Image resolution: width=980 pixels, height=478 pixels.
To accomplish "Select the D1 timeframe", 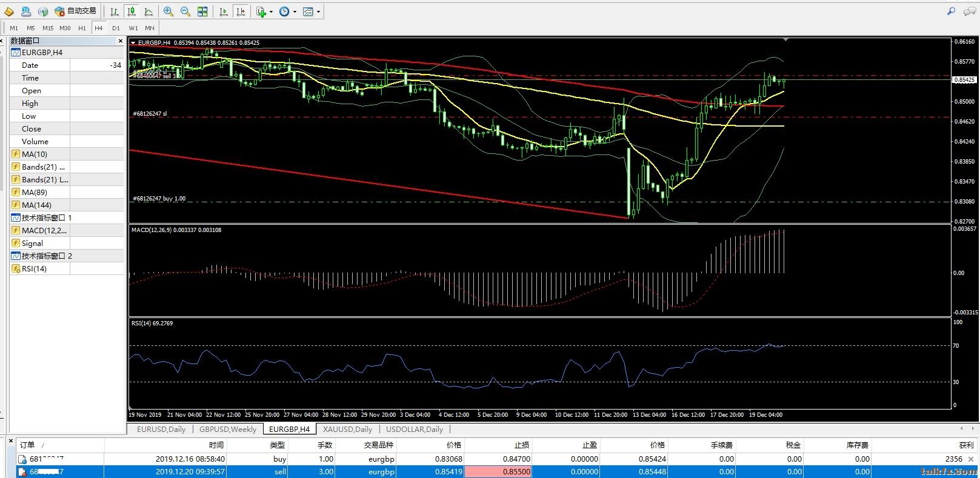I will click(x=116, y=28).
